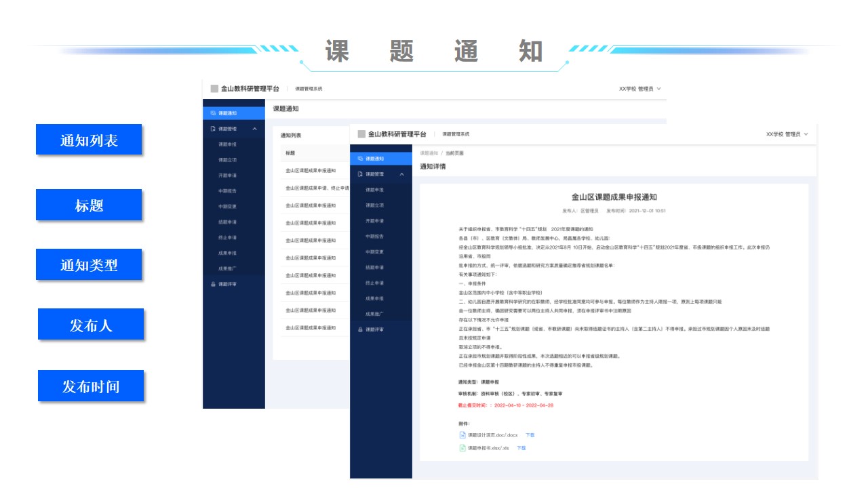Open the XX学校 管理员 dropdown in the notice-detail window

coord(787,134)
